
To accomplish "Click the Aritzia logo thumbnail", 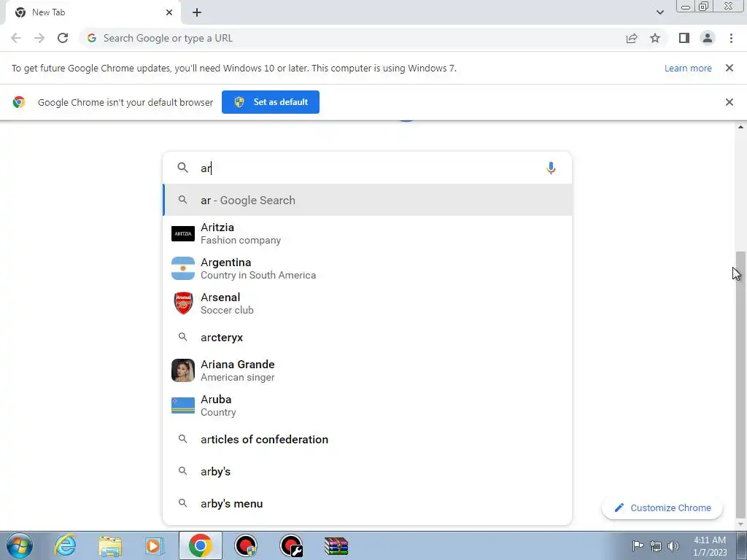I will (183, 233).
